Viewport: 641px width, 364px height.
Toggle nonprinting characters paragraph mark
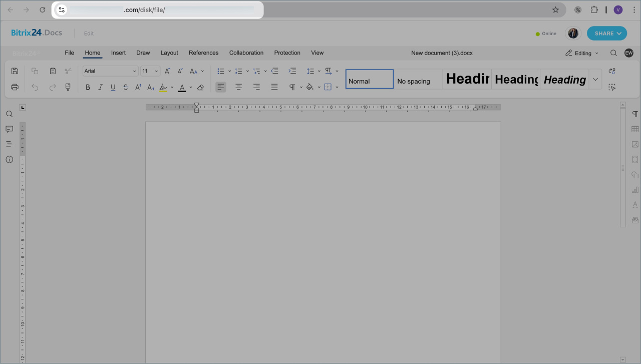pyautogui.click(x=292, y=87)
